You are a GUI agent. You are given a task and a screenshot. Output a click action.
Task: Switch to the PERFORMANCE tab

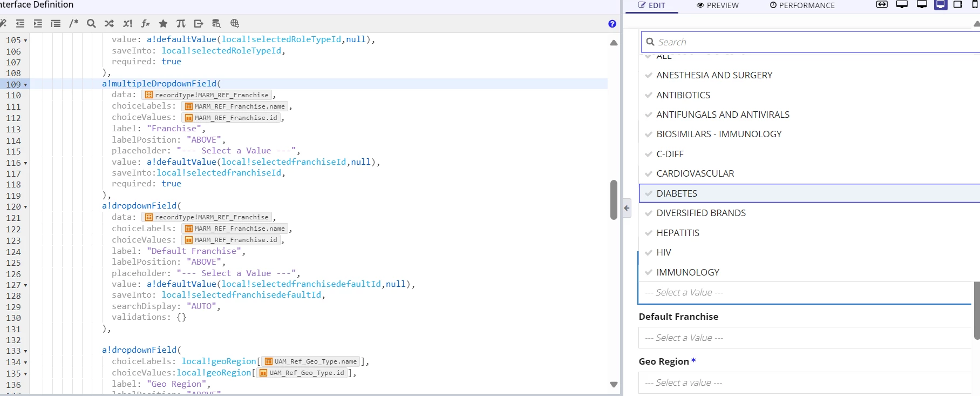coord(802,5)
